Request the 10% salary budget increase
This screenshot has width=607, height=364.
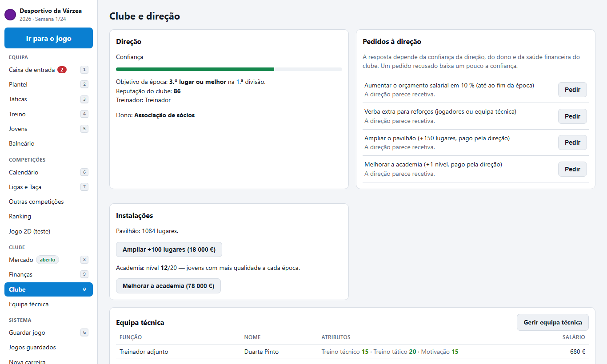pos(572,90)
